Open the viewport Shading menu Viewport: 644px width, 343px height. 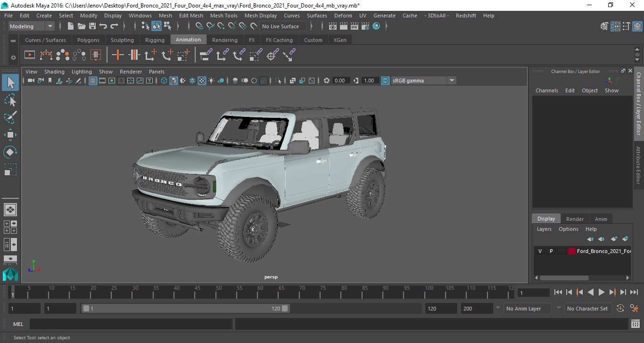coord(54,72)
